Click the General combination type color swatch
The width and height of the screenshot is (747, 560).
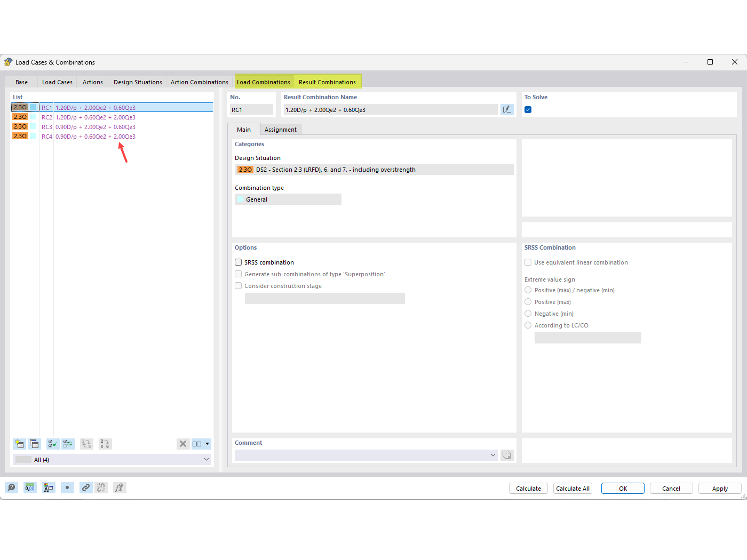(x=240, y=199)
